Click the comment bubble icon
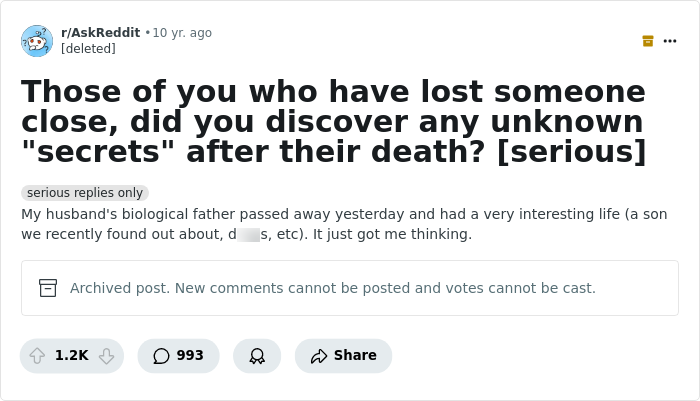The width and height of the screenshot is (700, 401). pos(160,356)
